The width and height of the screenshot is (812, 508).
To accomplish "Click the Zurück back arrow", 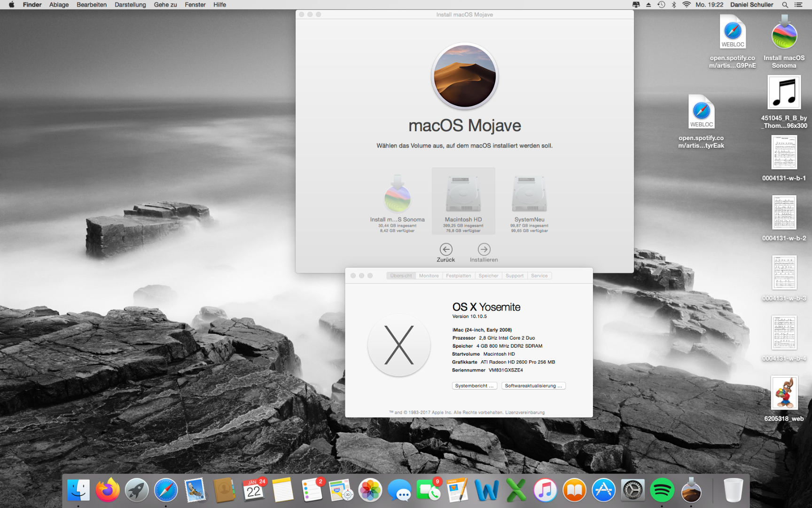I will [x=445, y=249].
